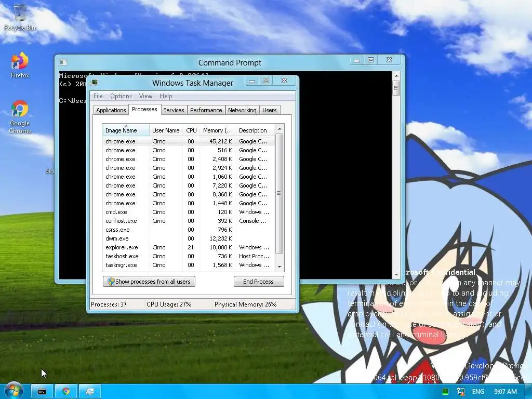
Task: Select the dwm.exe process row
Action: click(189, 238)
